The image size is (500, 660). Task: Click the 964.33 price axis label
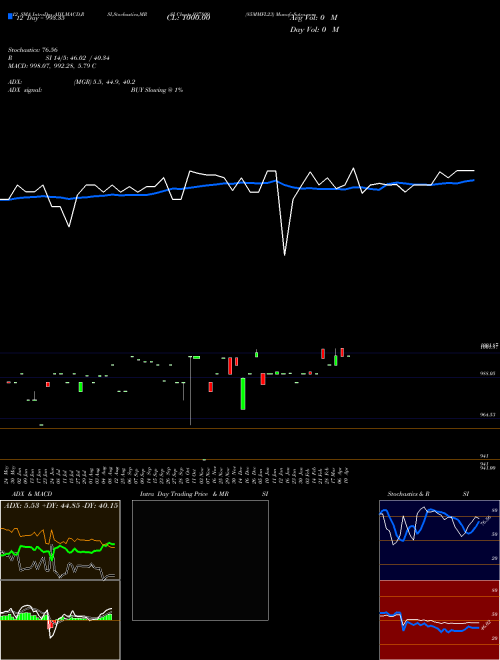[489, 415]
